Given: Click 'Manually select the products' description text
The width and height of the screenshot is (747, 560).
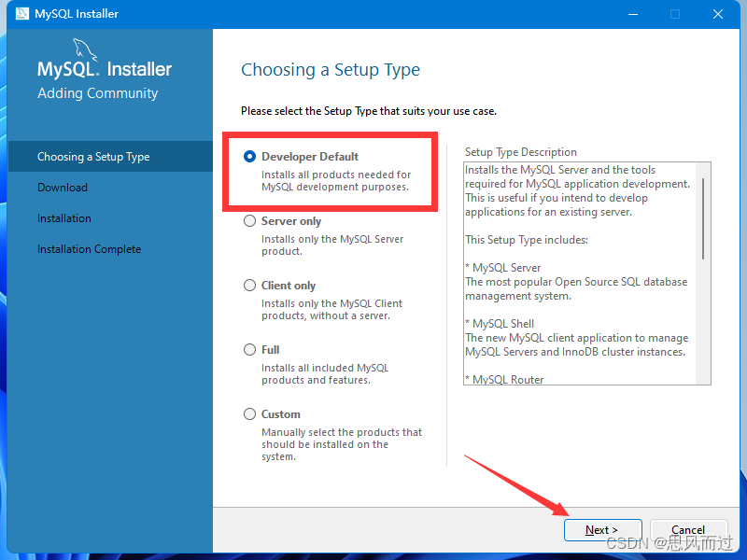Looking at the screenshot, I should [x=342, y=444].
